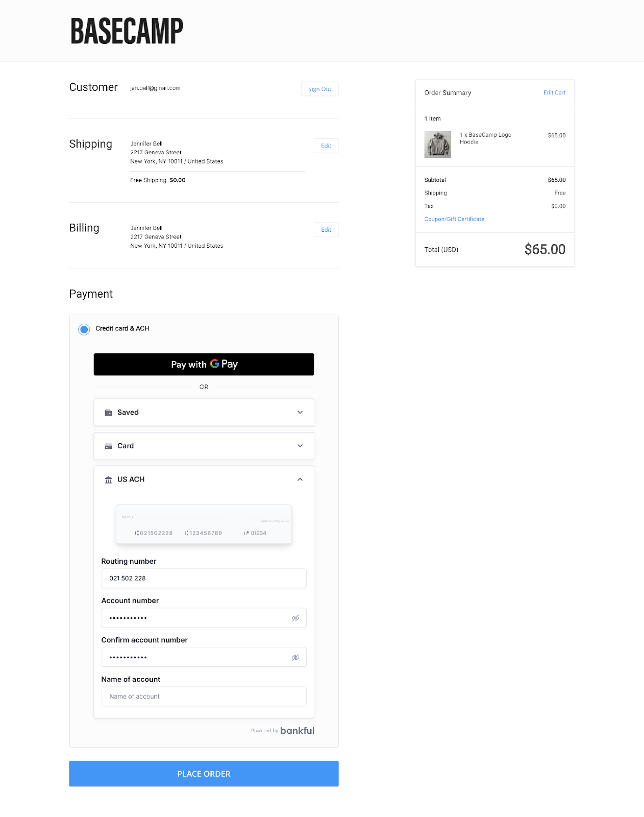Click the BaseCamp Logo Hoodie thumbnail
Screen dimensions: 644x817
tap(438, 144)
